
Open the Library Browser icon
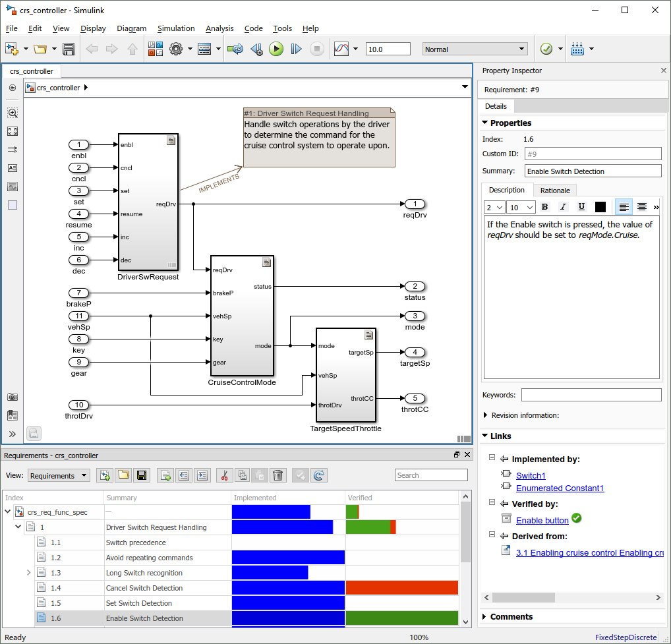156,49
